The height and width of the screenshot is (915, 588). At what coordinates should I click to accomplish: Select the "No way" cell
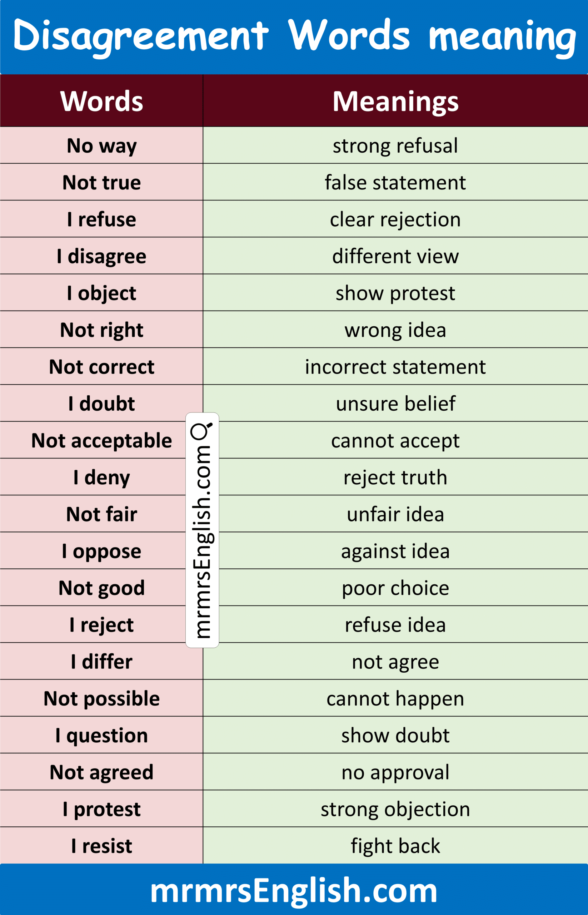[x=101, y=145]
